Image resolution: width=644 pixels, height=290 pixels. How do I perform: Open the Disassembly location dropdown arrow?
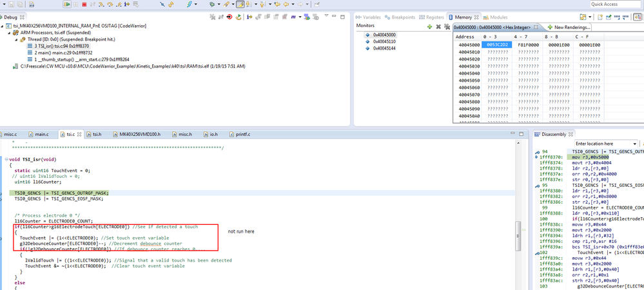[x=635, y=144]
